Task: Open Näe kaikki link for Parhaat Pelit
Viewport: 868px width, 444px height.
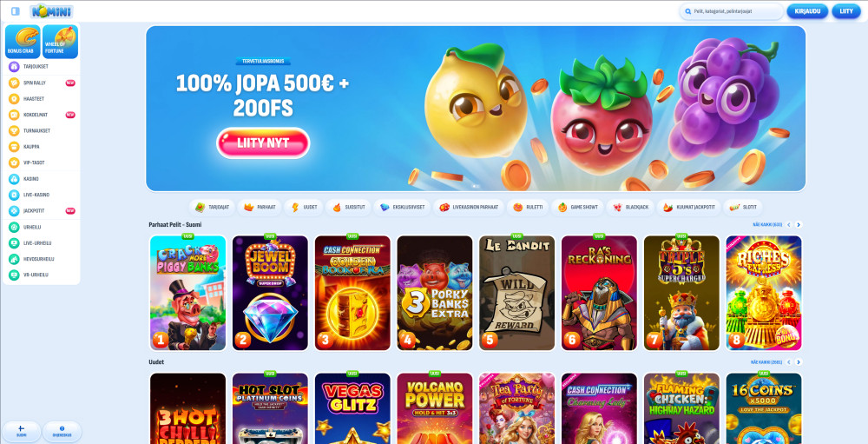Action: (767, 224)
